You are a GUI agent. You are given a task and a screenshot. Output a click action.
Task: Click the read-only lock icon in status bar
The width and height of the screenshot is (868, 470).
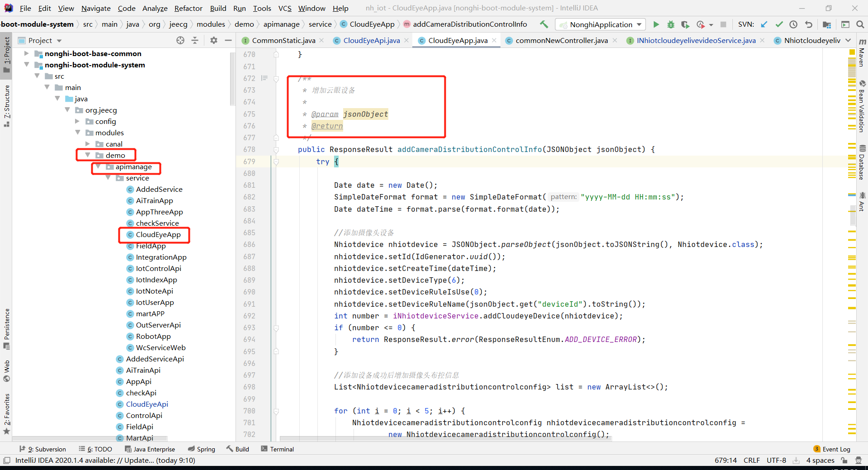(x=844, y=461)
